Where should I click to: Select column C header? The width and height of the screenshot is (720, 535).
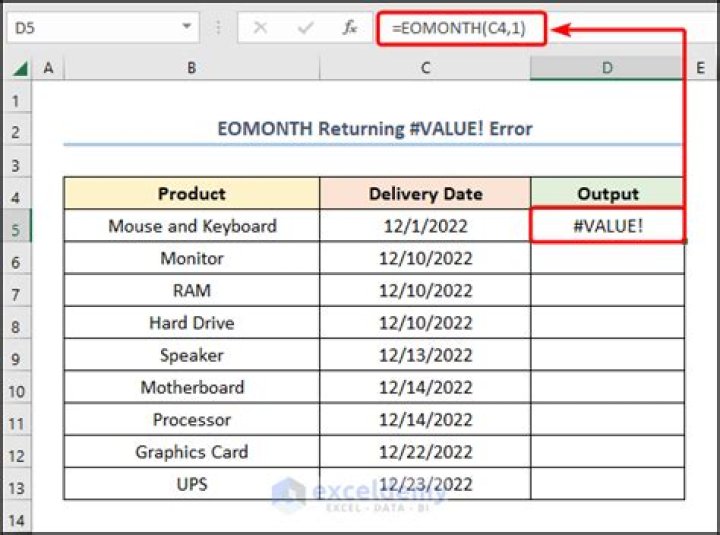click(425, 68)
